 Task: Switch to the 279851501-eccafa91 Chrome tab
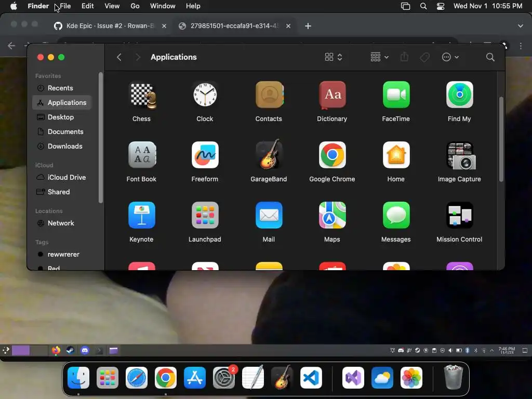(x=234, y=26)
